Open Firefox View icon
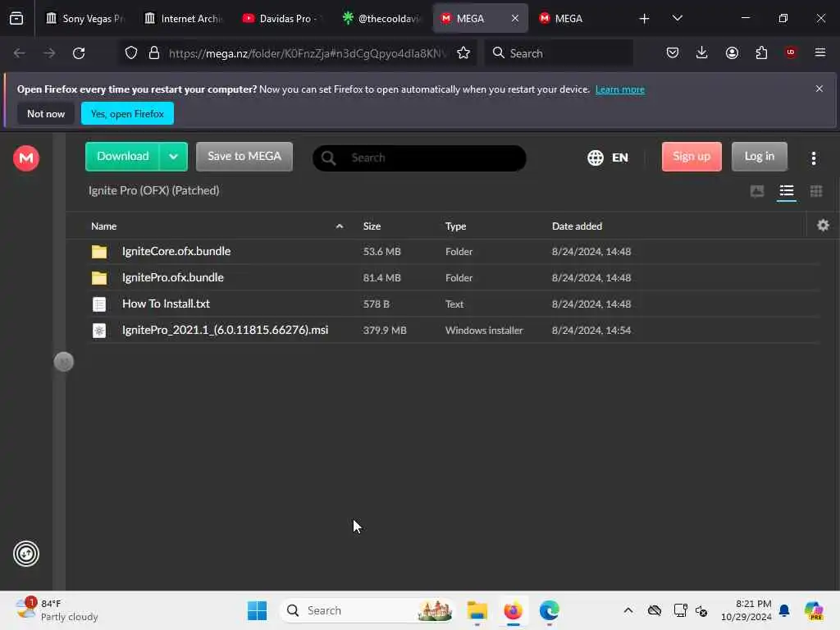 click(16, 19)
